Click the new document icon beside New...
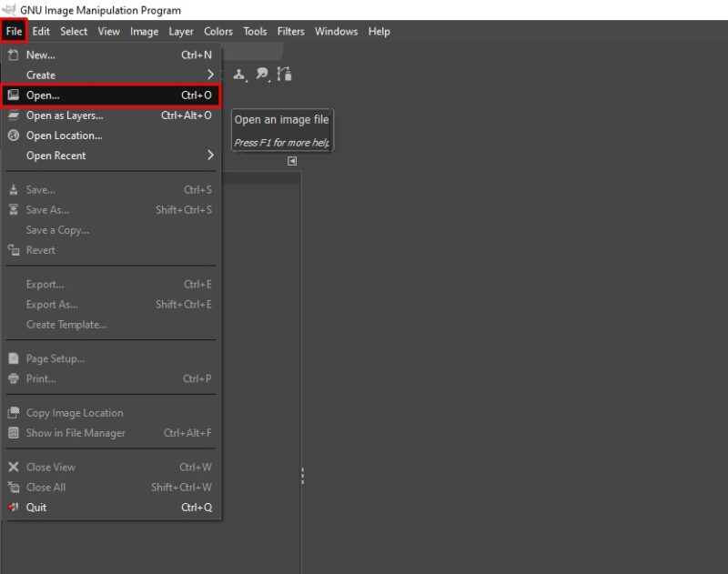This screenshot has width=728, height=574. tap(12, 55)
